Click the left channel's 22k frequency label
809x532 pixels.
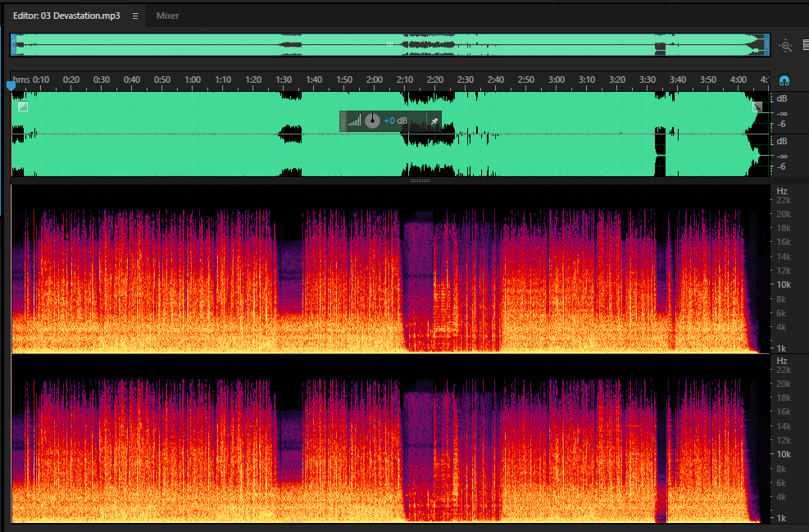784,200
